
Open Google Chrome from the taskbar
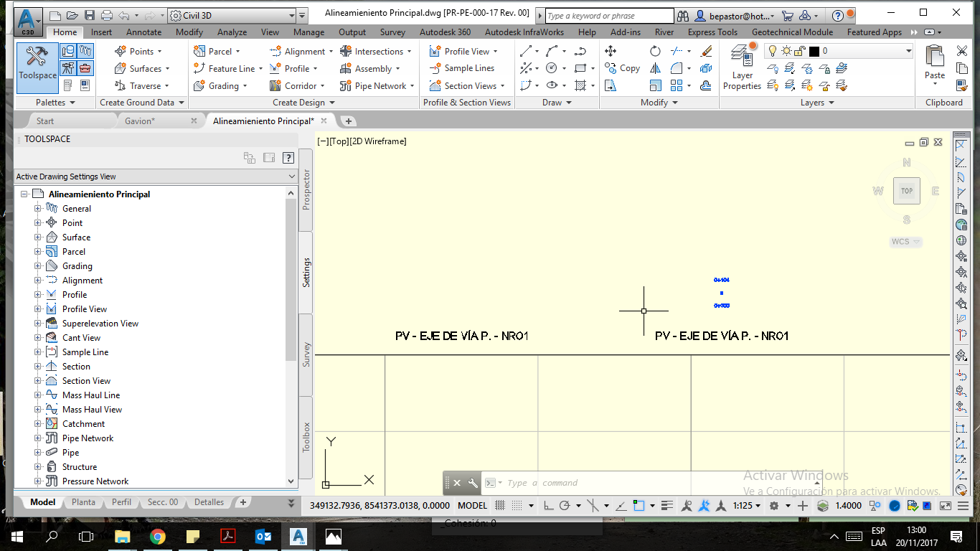tap(157, 536)
